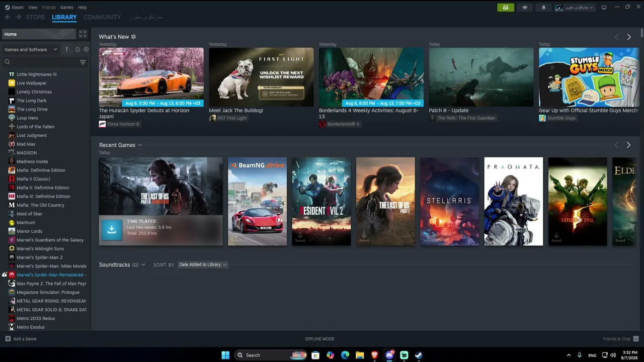Open Discord from the taskbar
The height and width of the screenshot is (362, 644).
point(389,355)
